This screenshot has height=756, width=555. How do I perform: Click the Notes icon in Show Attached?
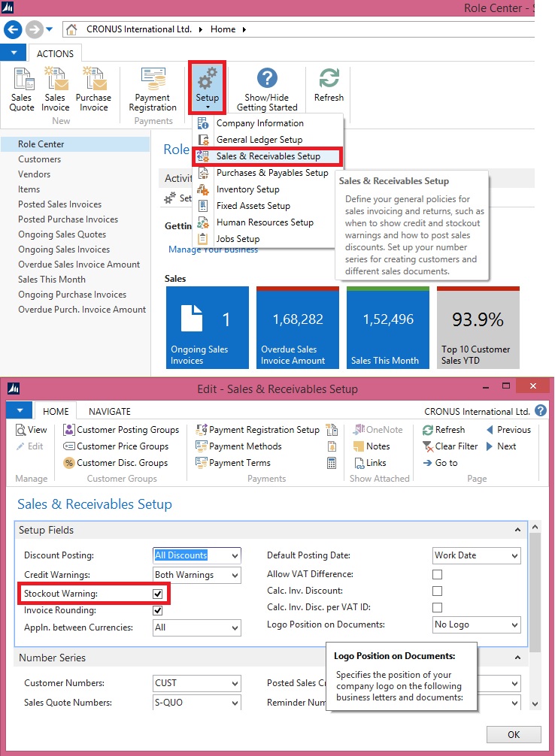tap(356, 446)
